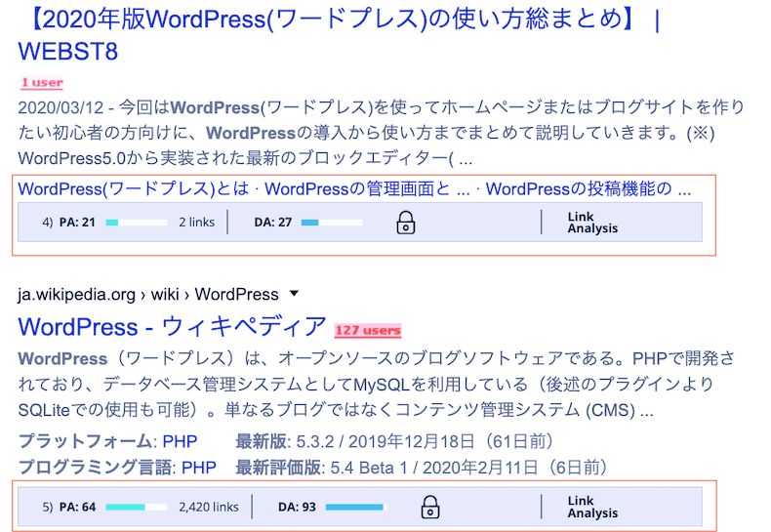771x532 pixels.
Task: Click the '1 user' Hatena bookmark badge
Action: pyautogui.click(x=42, y=83)
